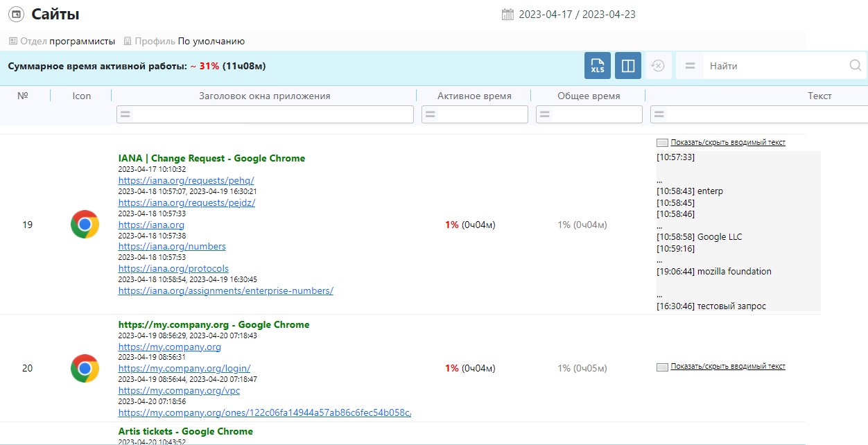The image size is (868, 445).
Task: Open the calendar date range icon
Action: [507, 14]
